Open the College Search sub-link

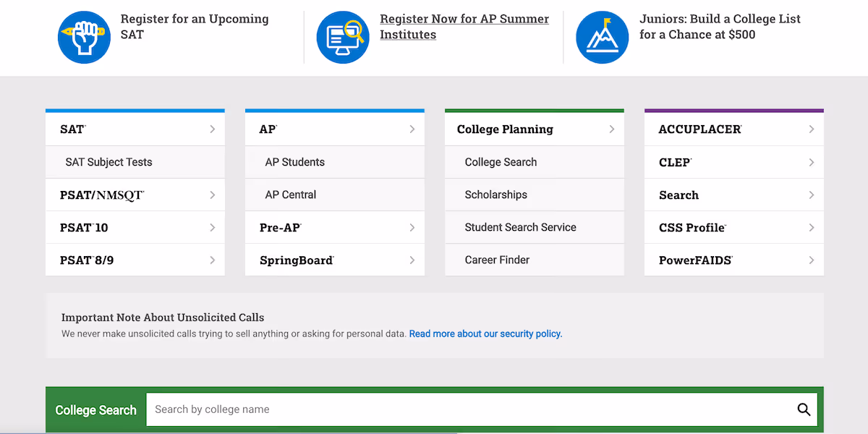point(501,162)
